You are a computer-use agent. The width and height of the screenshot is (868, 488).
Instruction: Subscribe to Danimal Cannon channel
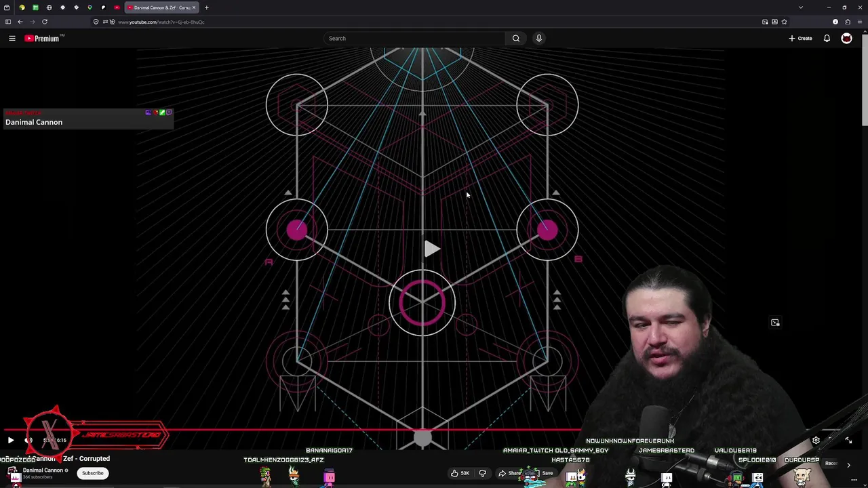click(93, 473)
